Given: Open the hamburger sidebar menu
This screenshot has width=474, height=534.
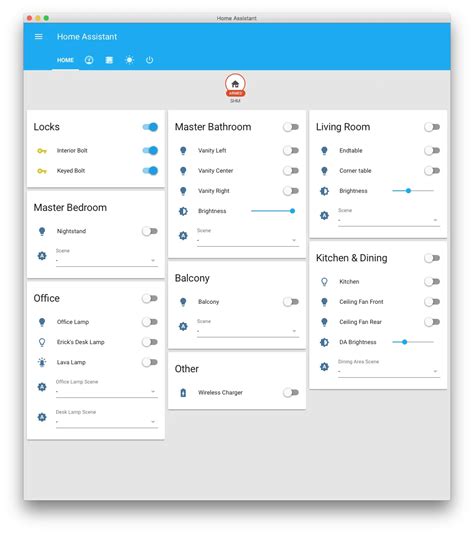Looking at the screenshot, I should [38, 36].
